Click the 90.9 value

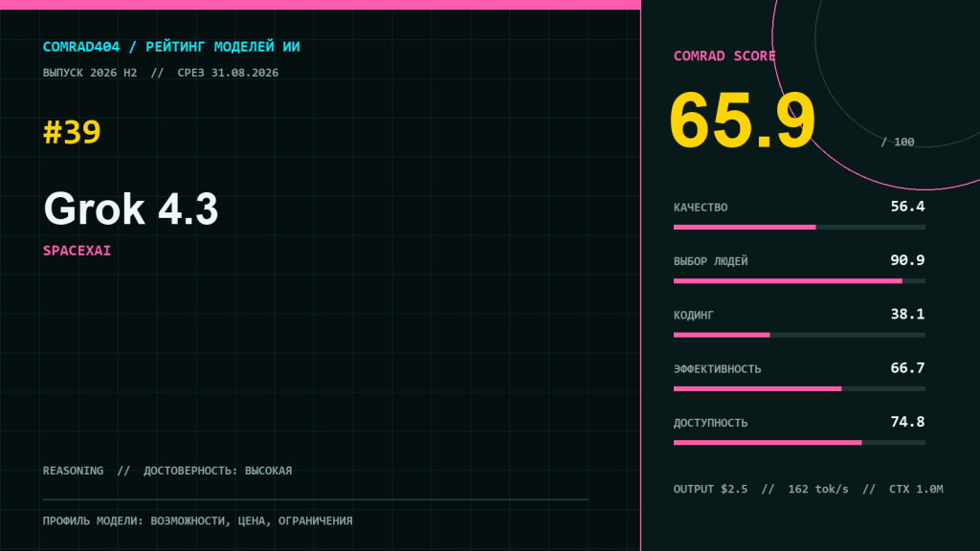(907, 260)
